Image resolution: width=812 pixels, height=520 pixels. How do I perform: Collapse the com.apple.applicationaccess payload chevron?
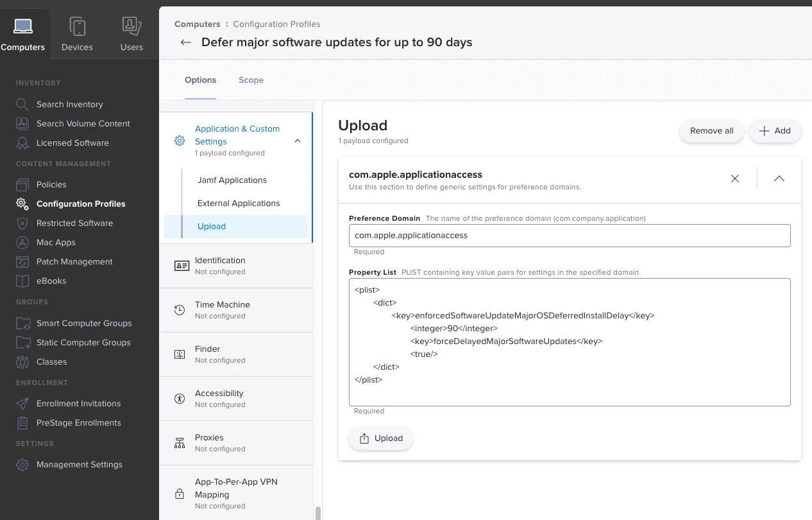point(779,178)
